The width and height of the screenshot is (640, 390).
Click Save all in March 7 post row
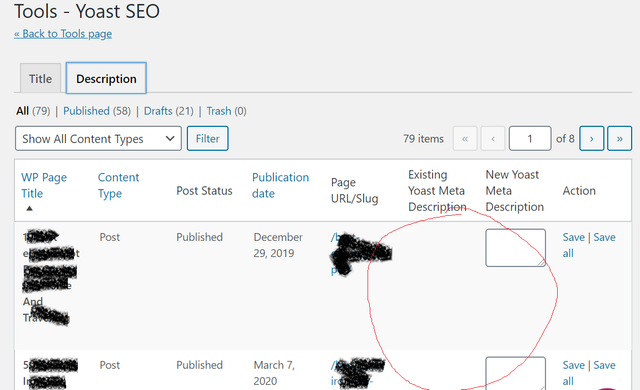589,373
